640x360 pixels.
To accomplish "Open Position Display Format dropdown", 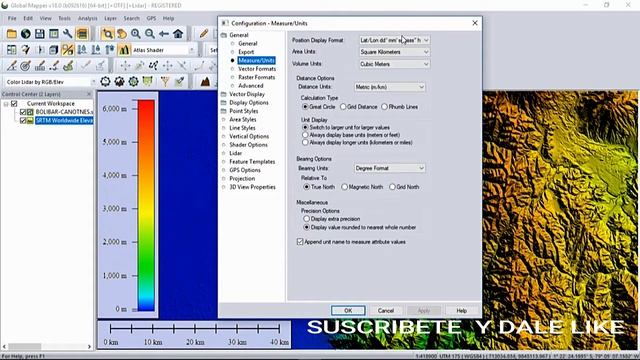I will click(394, 40).
